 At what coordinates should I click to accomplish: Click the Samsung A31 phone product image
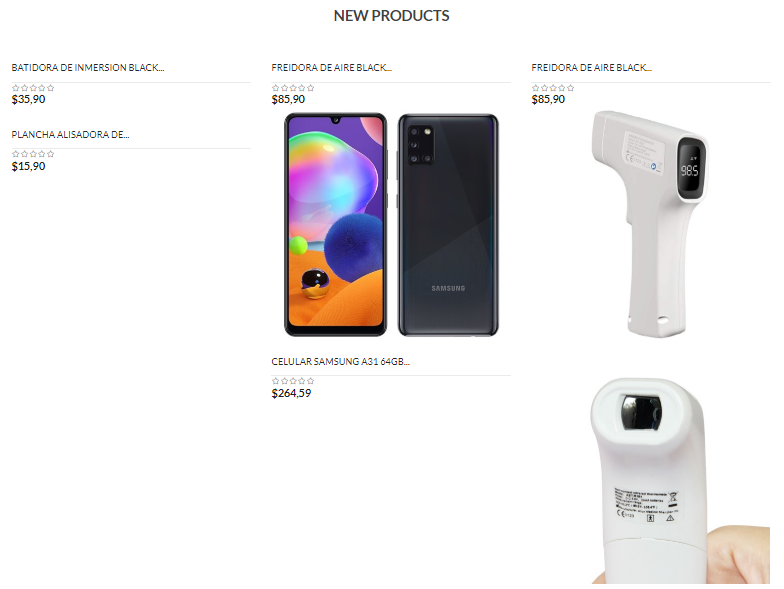coord(391,225)
